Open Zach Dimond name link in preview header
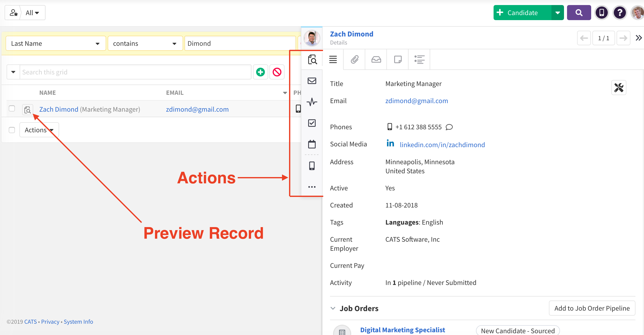 point(351,34)
